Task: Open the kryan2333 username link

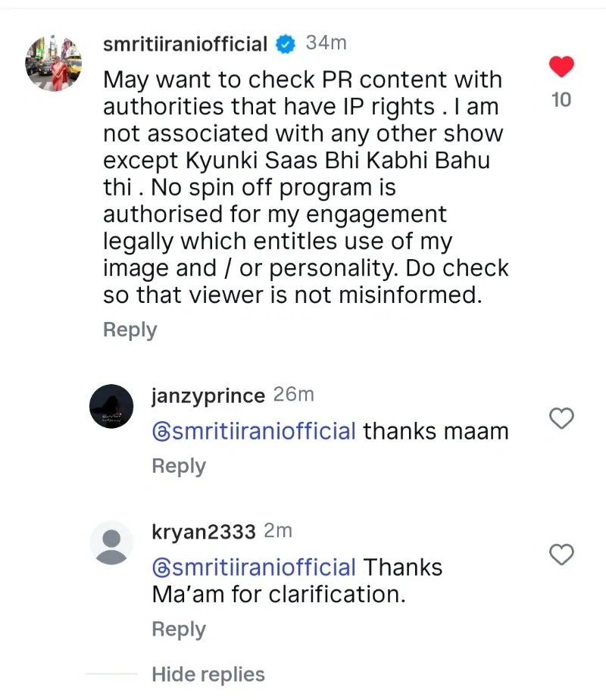Action: click(x=204, y=532)
